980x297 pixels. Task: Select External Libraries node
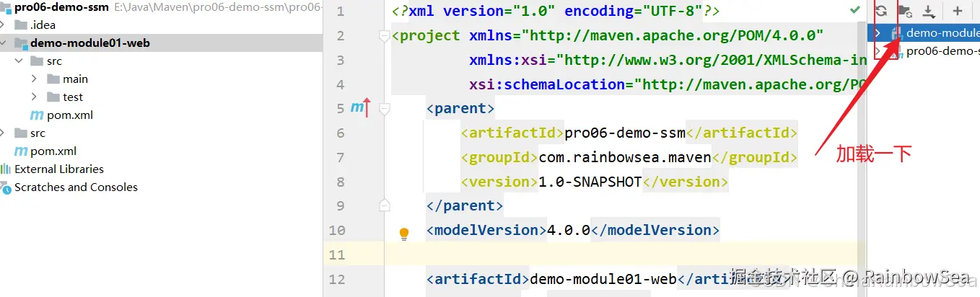coord(59,169)
